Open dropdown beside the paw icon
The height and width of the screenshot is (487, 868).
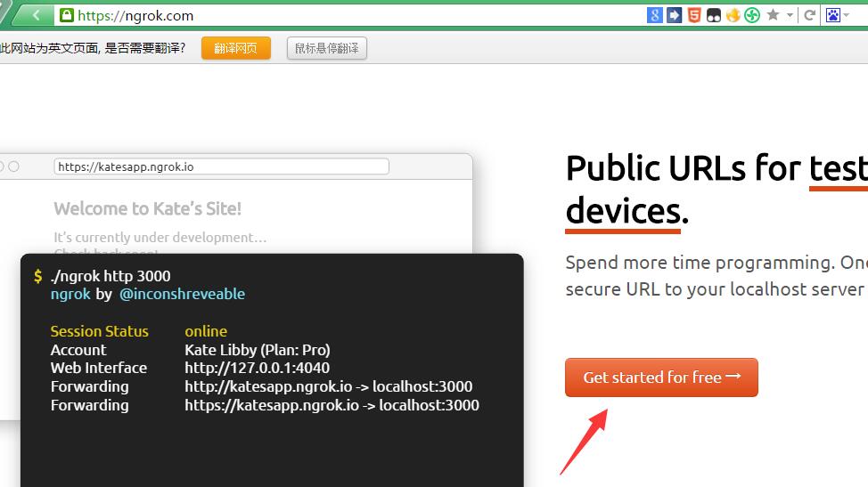tap(846, 15)
